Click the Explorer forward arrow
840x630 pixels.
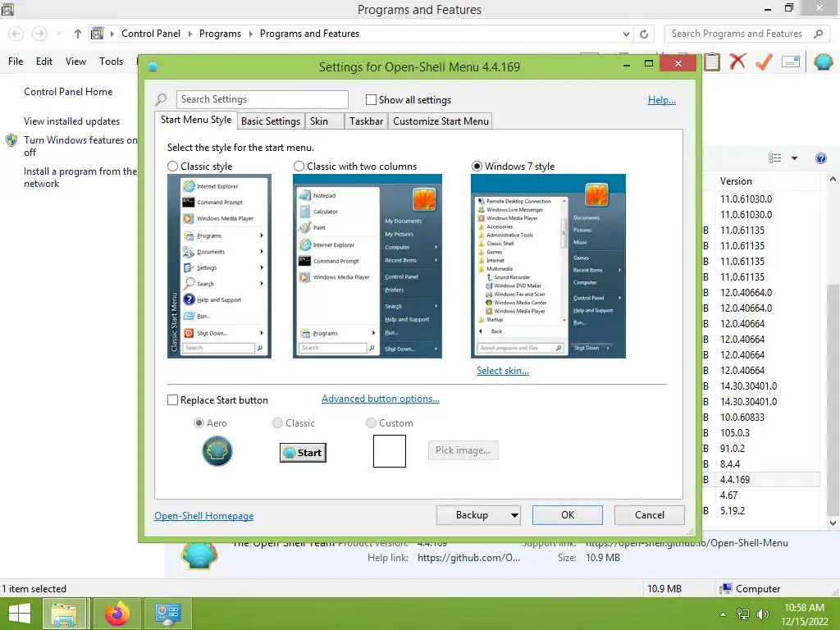point(39,34)
